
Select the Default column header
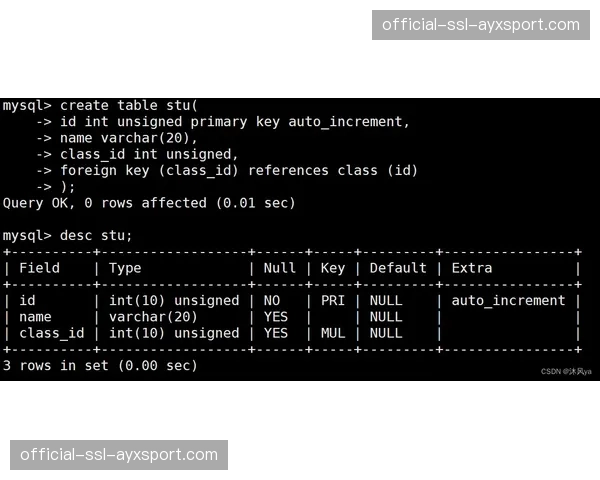tap(398, 268)
